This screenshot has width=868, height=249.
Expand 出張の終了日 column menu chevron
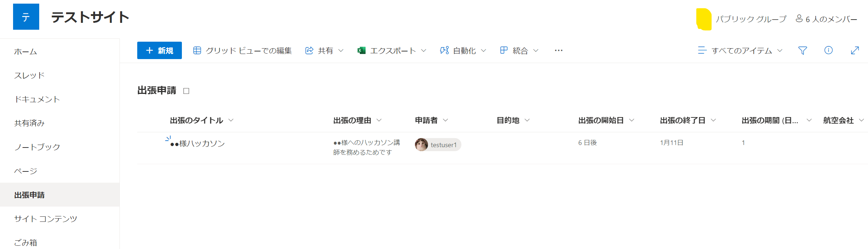pos(713,120)
